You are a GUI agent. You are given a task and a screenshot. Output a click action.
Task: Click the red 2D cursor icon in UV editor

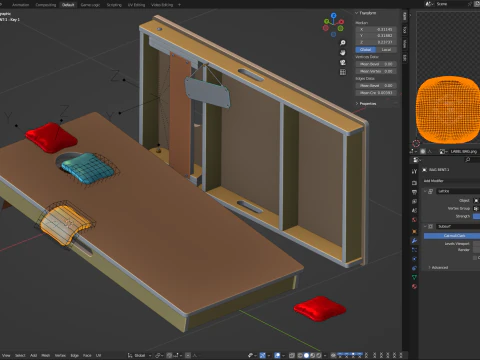[416, 144]
